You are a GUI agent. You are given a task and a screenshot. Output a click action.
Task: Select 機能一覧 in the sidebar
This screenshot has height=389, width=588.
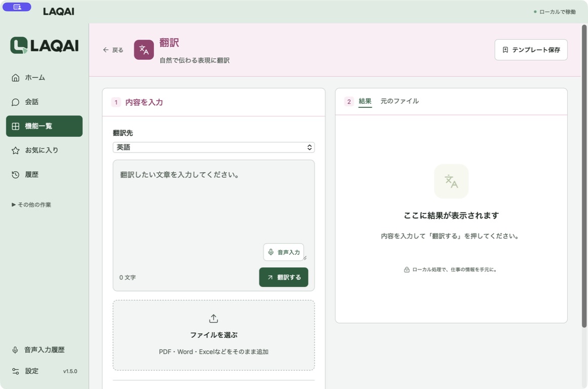[44, 126]
